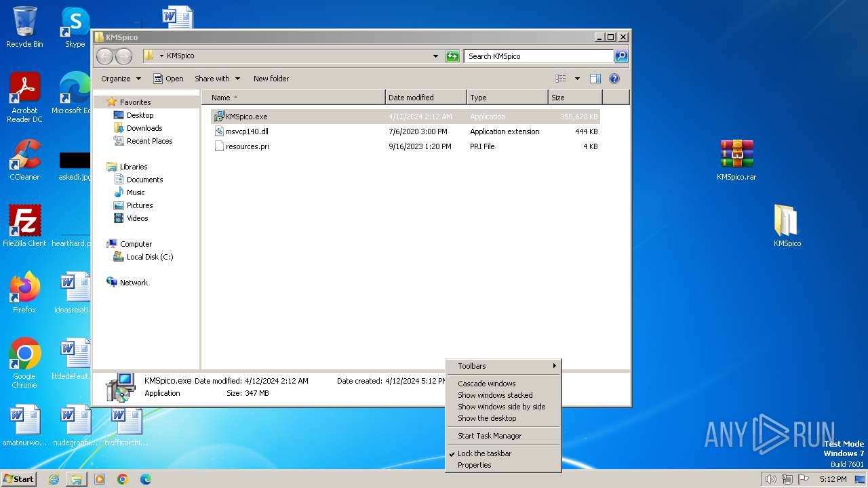Screen dimensions: 868x488
Task: Sort by Name column header
Action: coord(294,98)
